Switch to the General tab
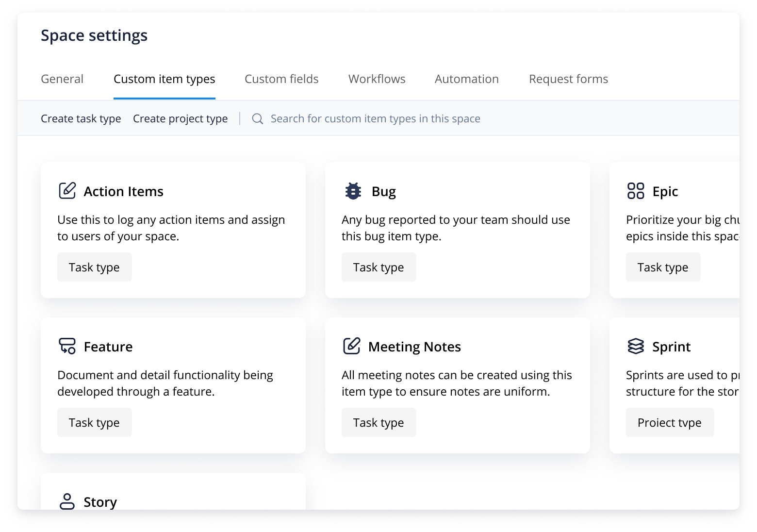 pyautogui.click(x=62, y=79)
